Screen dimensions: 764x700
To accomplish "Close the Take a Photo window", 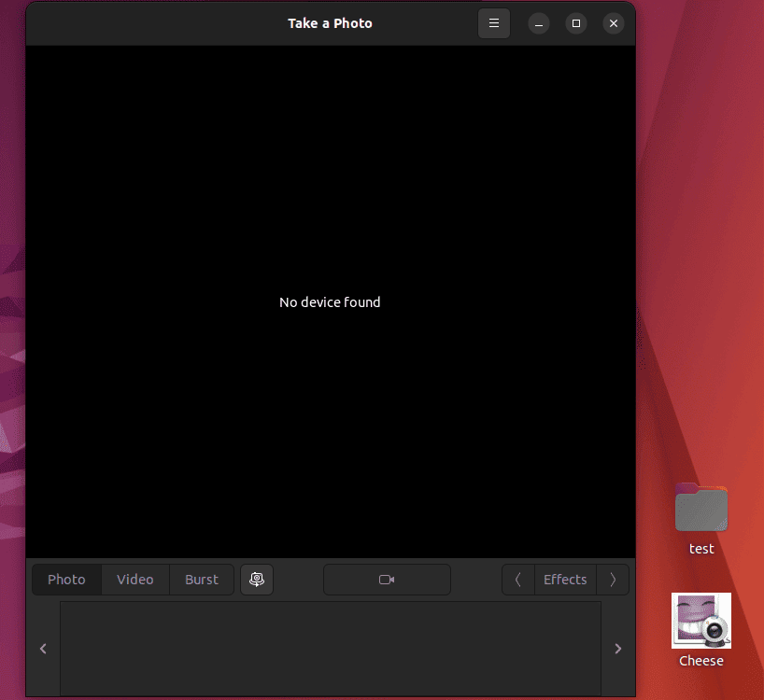I will [x=614, y=23].
